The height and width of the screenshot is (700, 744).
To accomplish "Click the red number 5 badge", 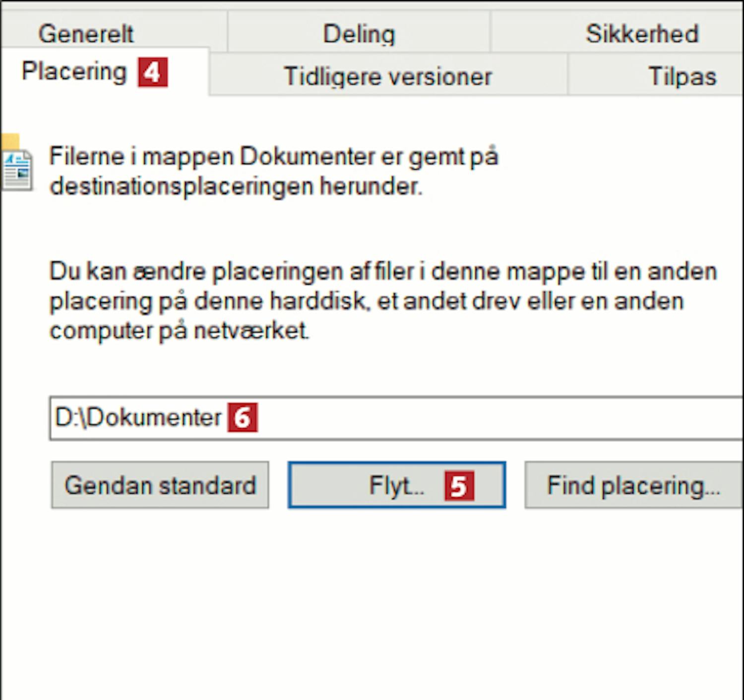I will click(x=459, y=485).
